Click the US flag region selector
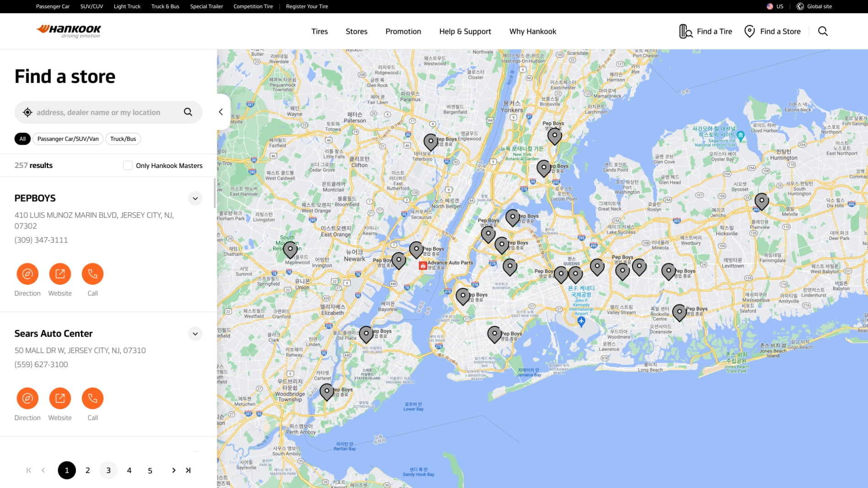 (x=775, y=6)
